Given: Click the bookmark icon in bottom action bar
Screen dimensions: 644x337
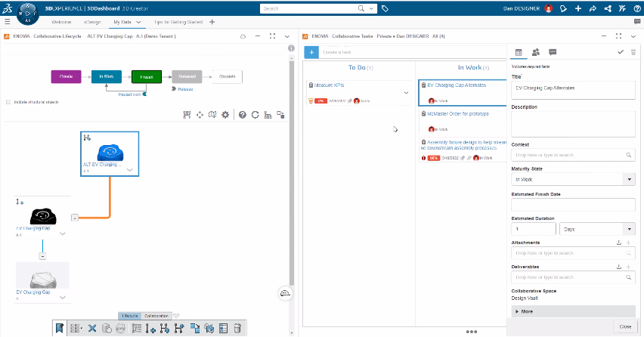Looking at the screenshot, I should point(59,328).
